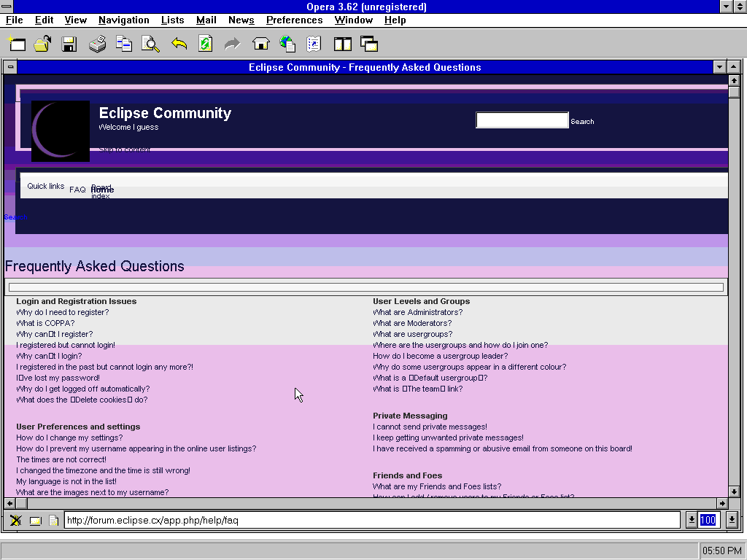Open the address bar history dropdown
Screen dimensions: 747x560
click(690, 519)
